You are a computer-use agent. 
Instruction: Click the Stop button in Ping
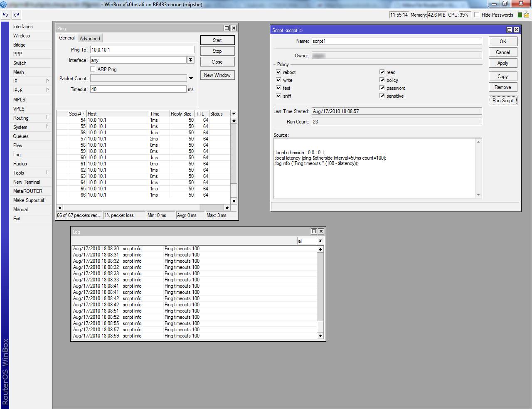tap(217, 51)
